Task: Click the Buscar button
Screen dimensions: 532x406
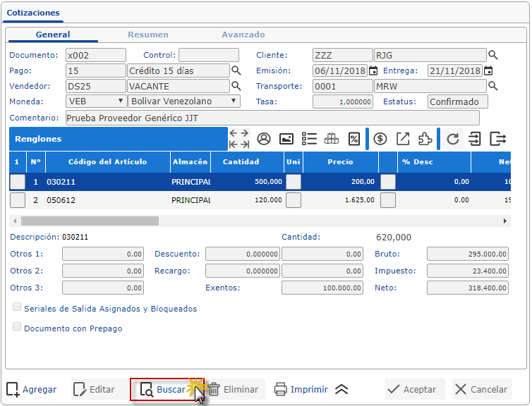Action: point(165,389)
